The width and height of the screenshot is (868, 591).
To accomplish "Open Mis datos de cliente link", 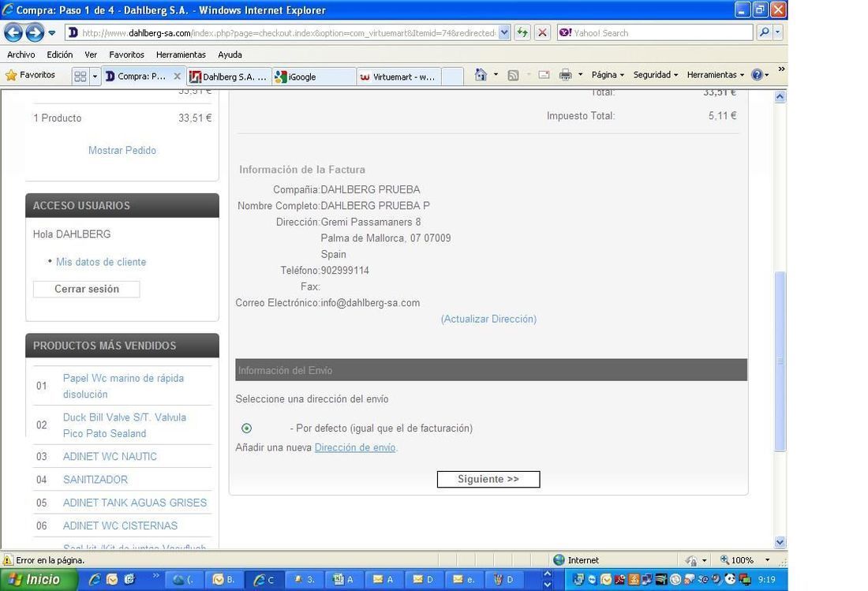I will click(x=101, y=262).
